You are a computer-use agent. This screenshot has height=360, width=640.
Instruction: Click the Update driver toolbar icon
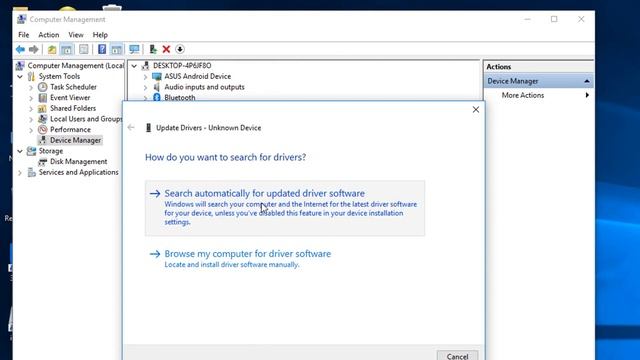pos(153,49)
